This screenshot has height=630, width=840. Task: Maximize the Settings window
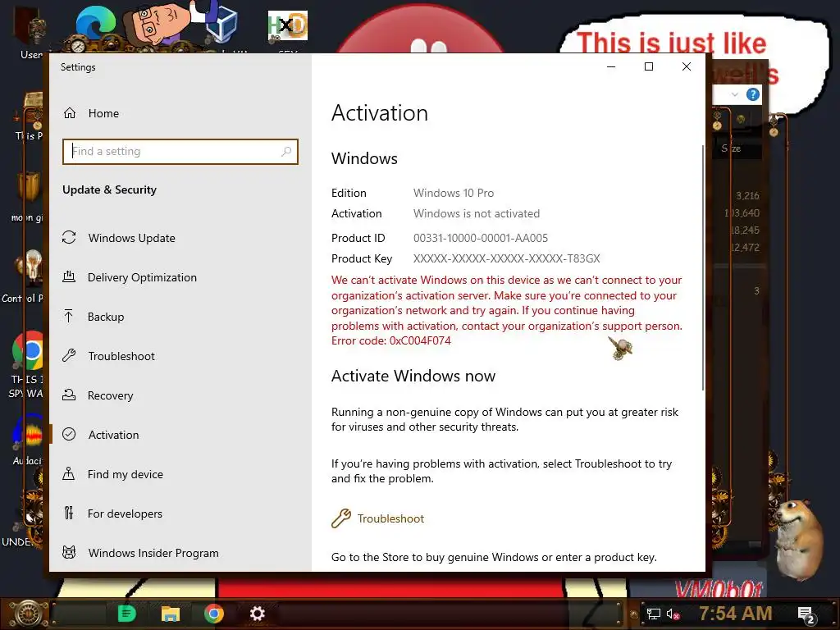tap(649, 66)
